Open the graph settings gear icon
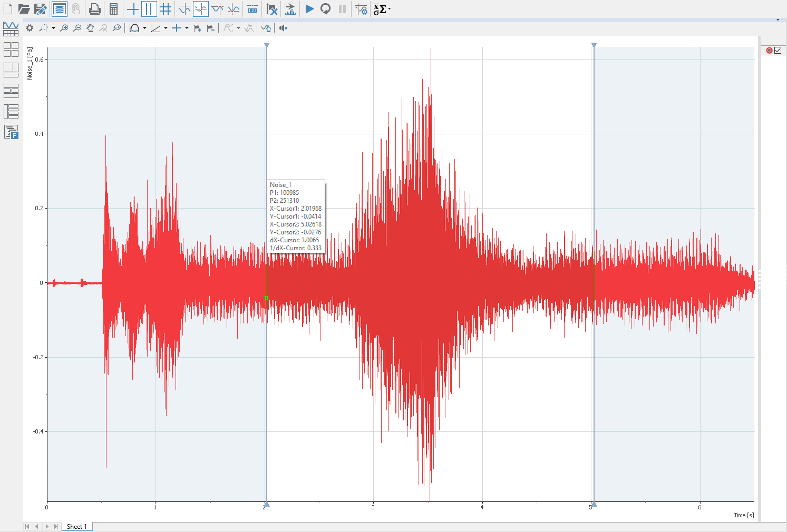Screen dimensions: 787x532 (x=30, y=28)
